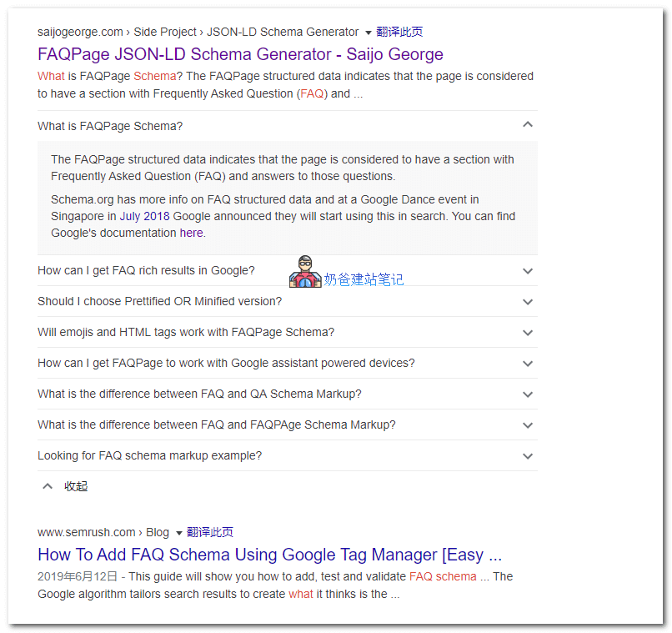Open dropdown arrow next to semrush.com breadcrumb

point(179,533)
